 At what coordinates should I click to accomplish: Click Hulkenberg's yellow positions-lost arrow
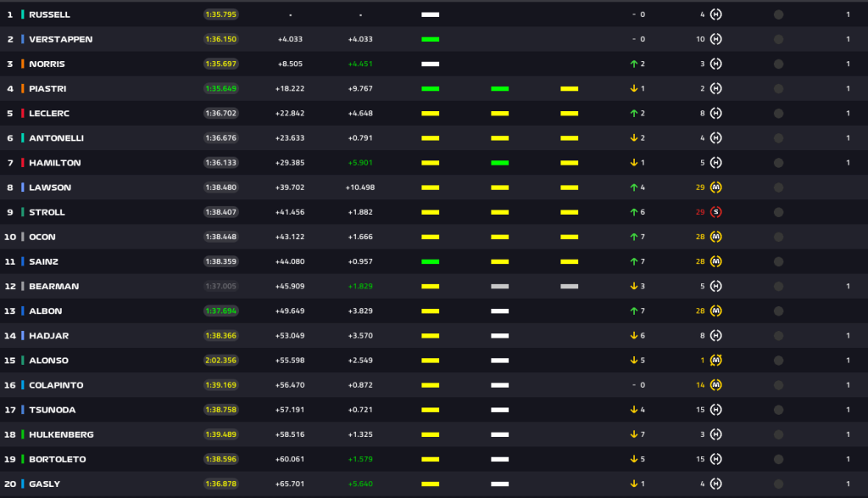[x=634, y=434]
